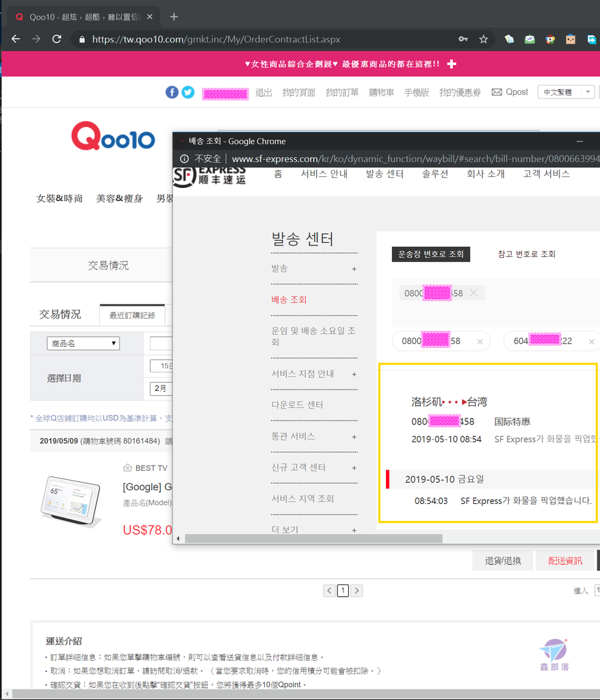Open the colorful flower padlock extension
Viewport: 600px width, 700px height.
click(551, 39)
